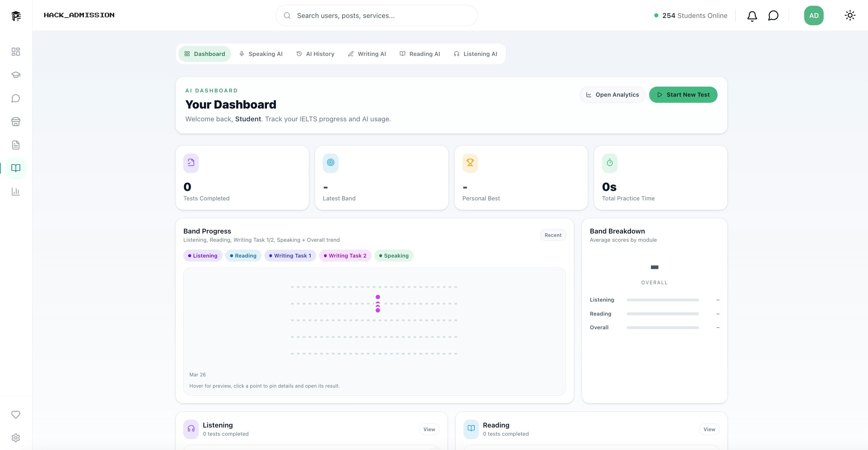868x450 pixels.
Task: Toggle the Speaking series in Band Progress legend
Action: tap(394, 255)
